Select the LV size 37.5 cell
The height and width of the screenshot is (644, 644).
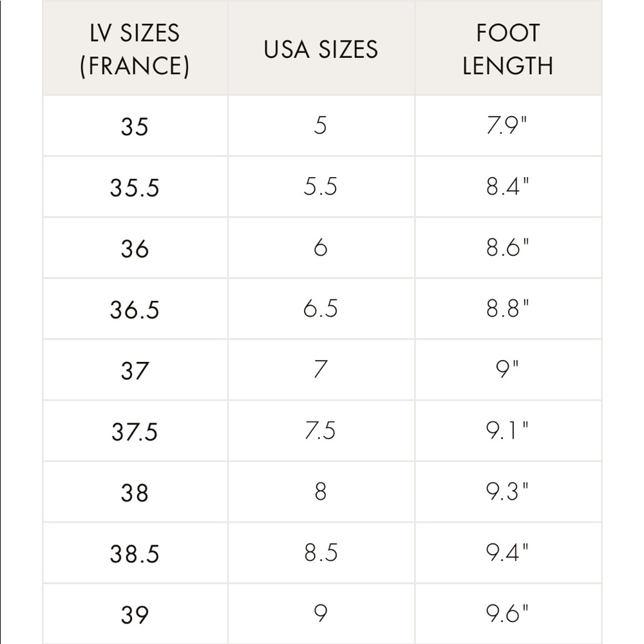tap(135, 431)
